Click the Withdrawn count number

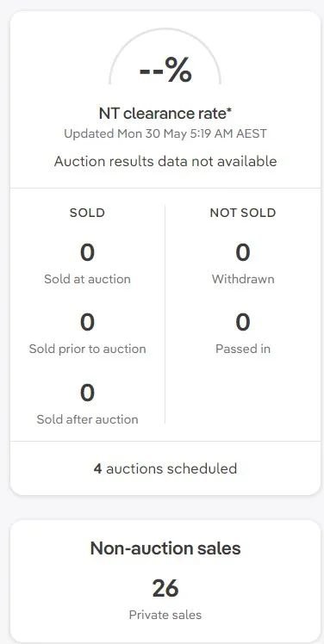[x=243, y=252]
